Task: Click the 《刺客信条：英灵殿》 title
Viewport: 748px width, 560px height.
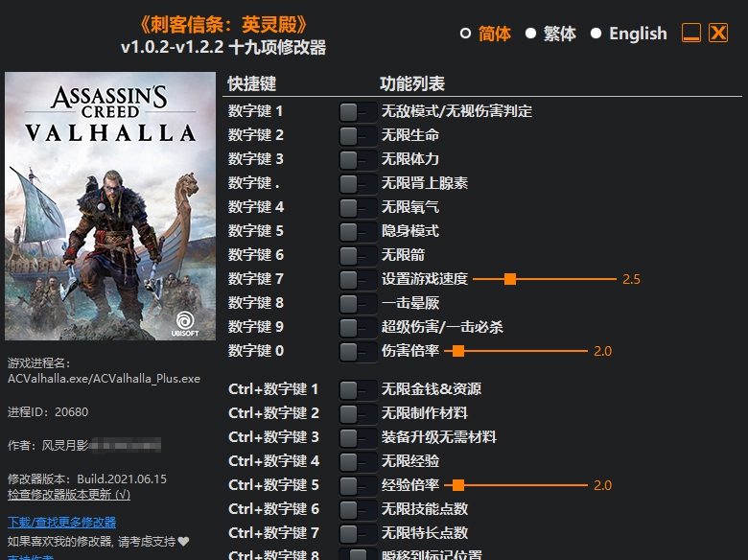Action: 223,25
